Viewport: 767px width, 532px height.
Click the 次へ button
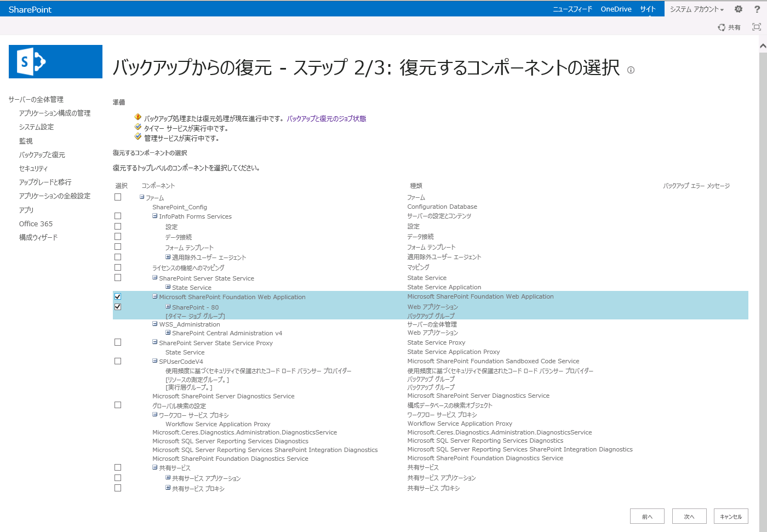[x=689, y=517]
